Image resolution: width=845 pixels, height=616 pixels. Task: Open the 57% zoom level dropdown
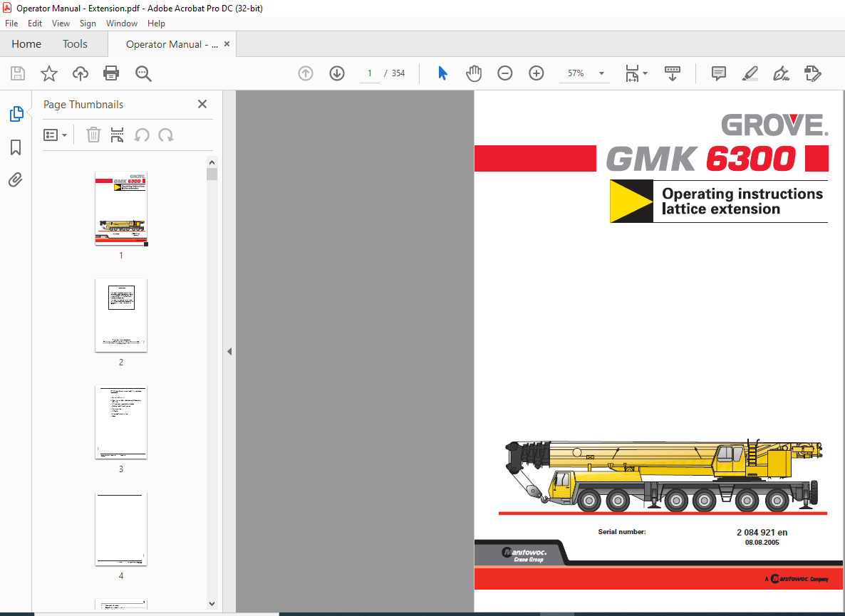click(601, 73)
